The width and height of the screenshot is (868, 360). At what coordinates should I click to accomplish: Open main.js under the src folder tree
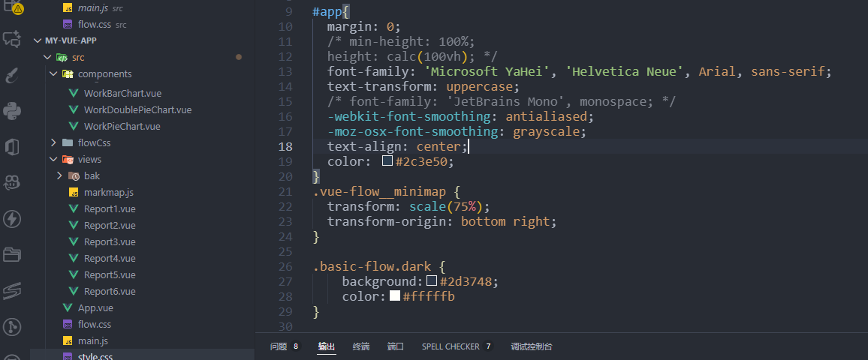[93, 341]
